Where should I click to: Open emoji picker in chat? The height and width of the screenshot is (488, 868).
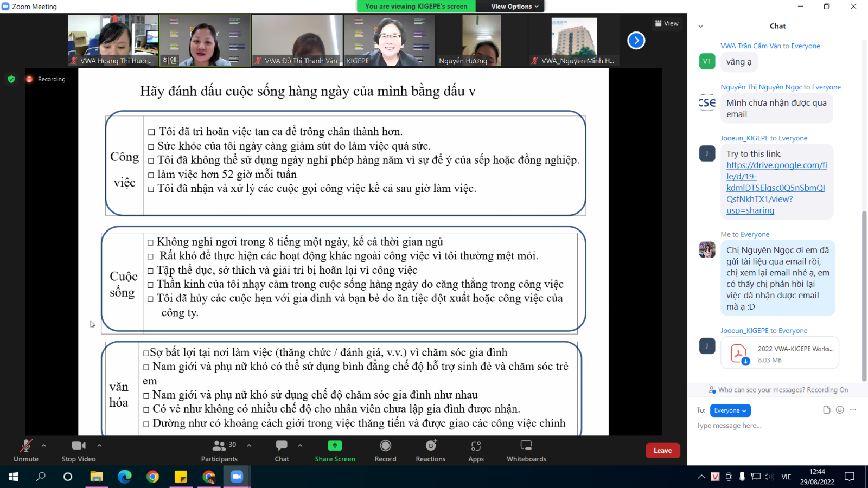point(840,410)
